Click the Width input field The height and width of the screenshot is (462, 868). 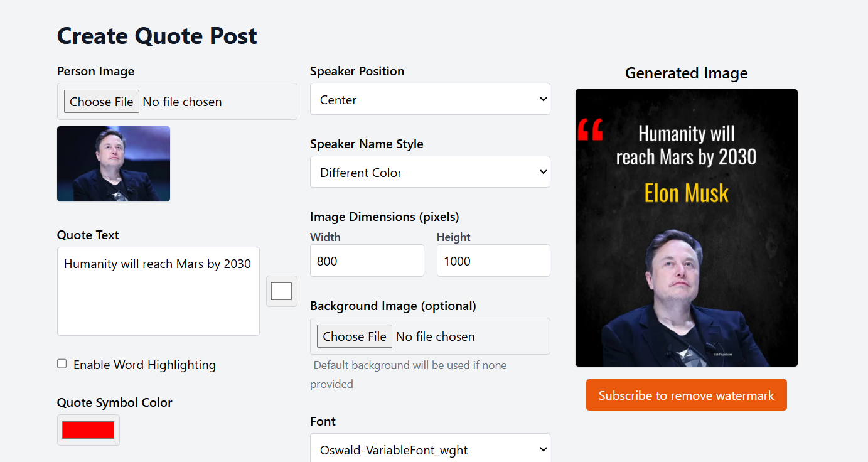coord(367,261)
